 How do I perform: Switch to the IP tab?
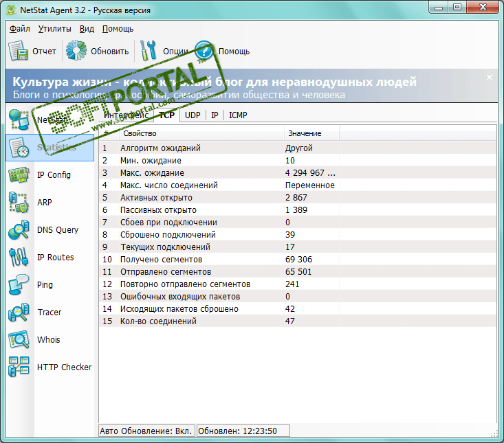tap(215, 115)
